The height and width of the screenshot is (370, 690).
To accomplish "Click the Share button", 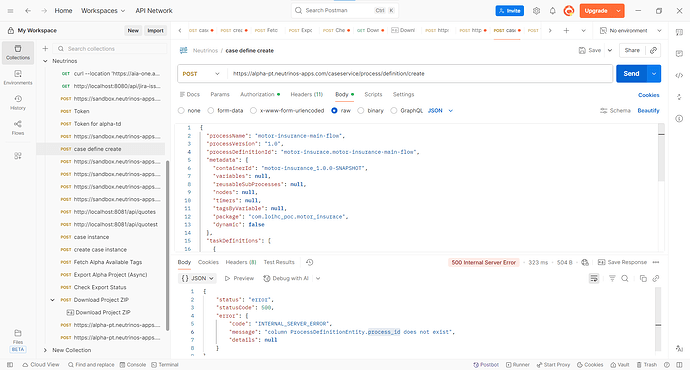I will click(x=632, y=51).
